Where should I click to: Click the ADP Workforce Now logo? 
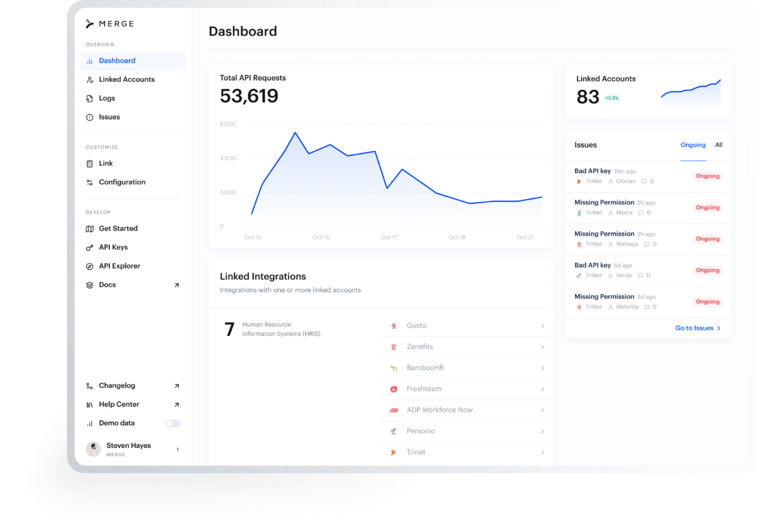click(x=393, y=410)
